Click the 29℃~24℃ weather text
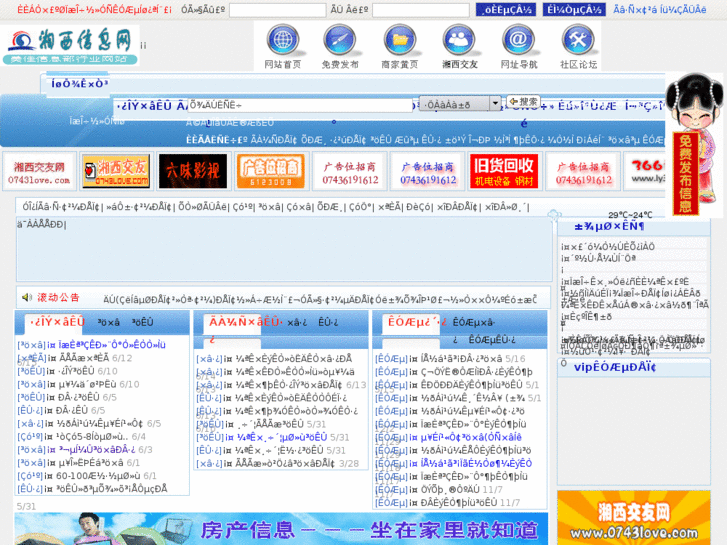This screenshot has height=545, width=727. pos(630,215)
